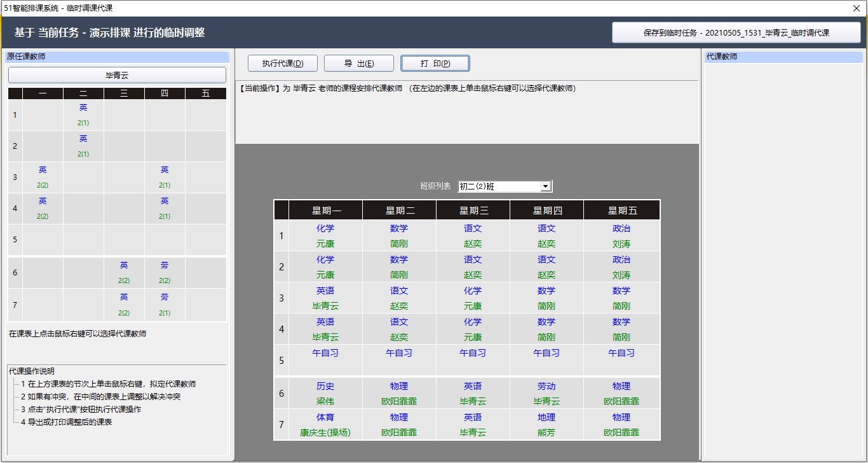Click the 毕青云 teacher name button

(x=117, y=75)
